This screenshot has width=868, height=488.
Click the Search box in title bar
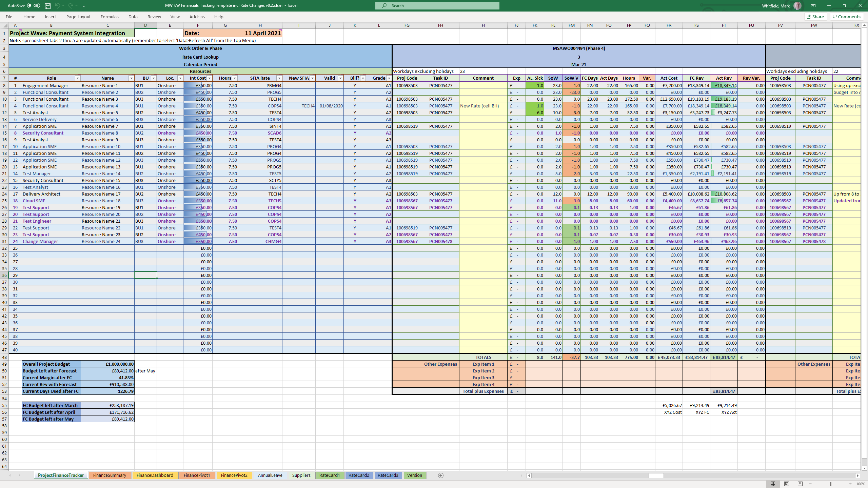pyautogui.click(x=437, y=6)
